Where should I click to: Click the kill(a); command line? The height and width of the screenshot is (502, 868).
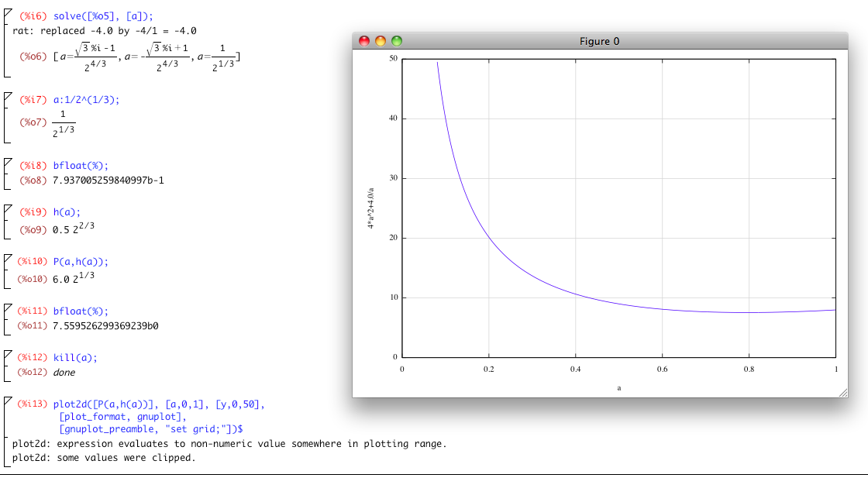point(75,358)
